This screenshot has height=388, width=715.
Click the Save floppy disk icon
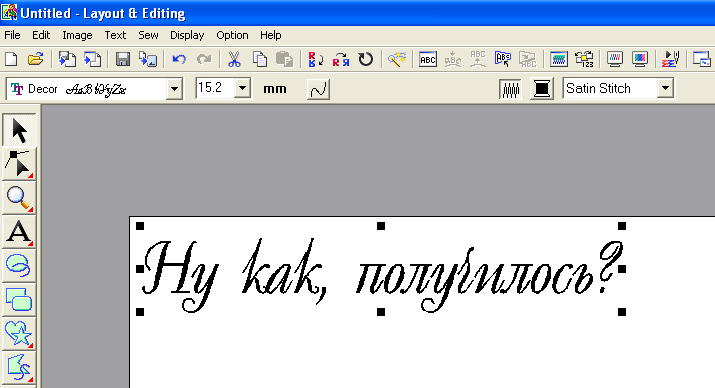pos(123,59)
